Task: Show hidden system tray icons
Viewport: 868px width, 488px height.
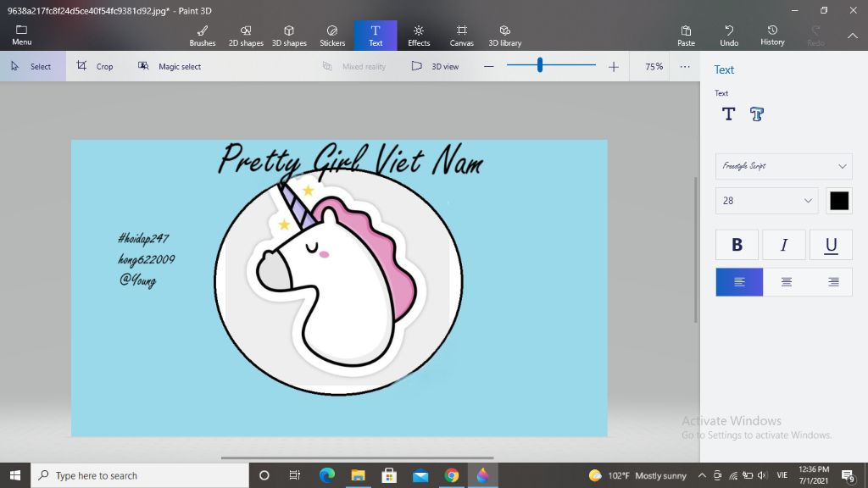Action: [702, 475]
